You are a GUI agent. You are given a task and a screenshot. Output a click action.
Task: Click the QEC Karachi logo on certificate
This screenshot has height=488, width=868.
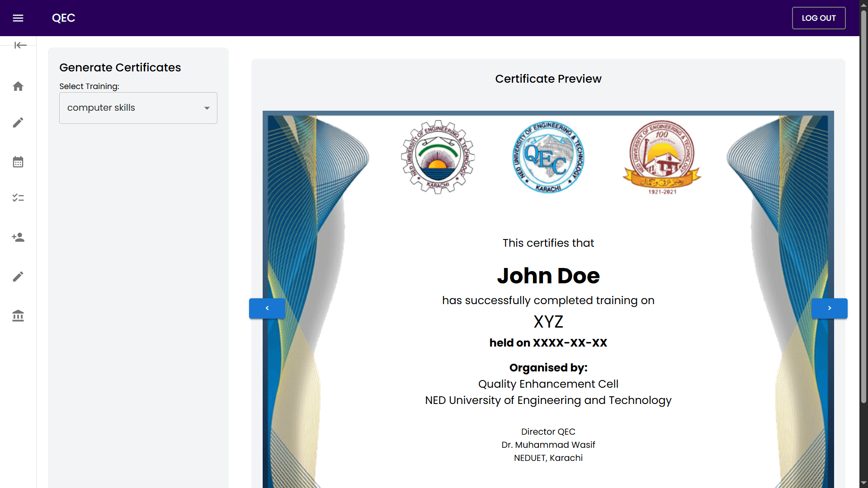[x=548, y=157]
